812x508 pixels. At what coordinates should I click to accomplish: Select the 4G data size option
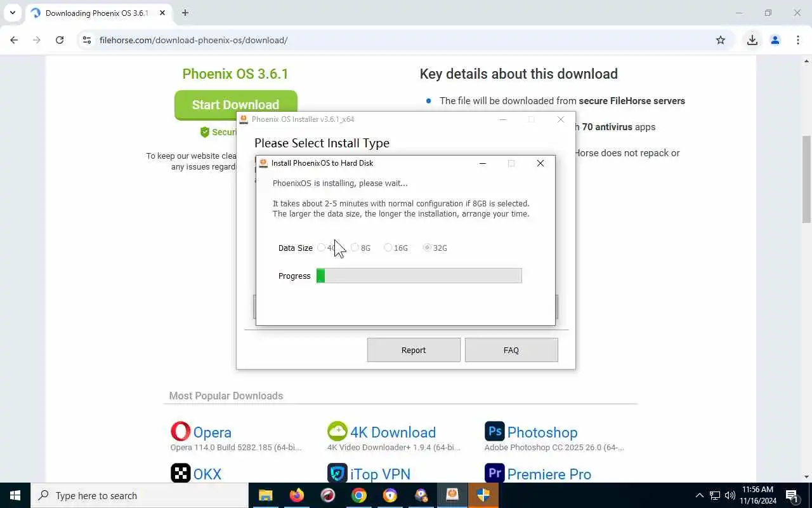pyautogui.click(x=322, y=248)
